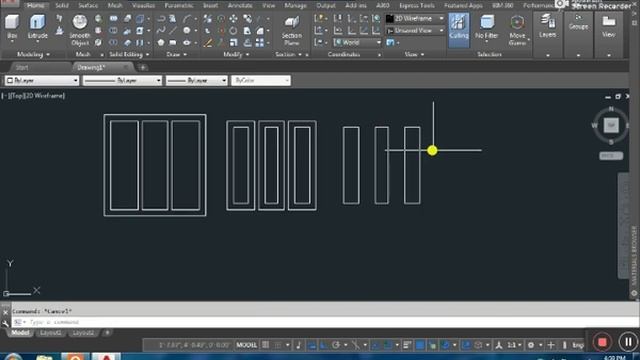Screen dimensions: 640x360
Task: Select the Rectangle draw tool
Action: (173, 42)
